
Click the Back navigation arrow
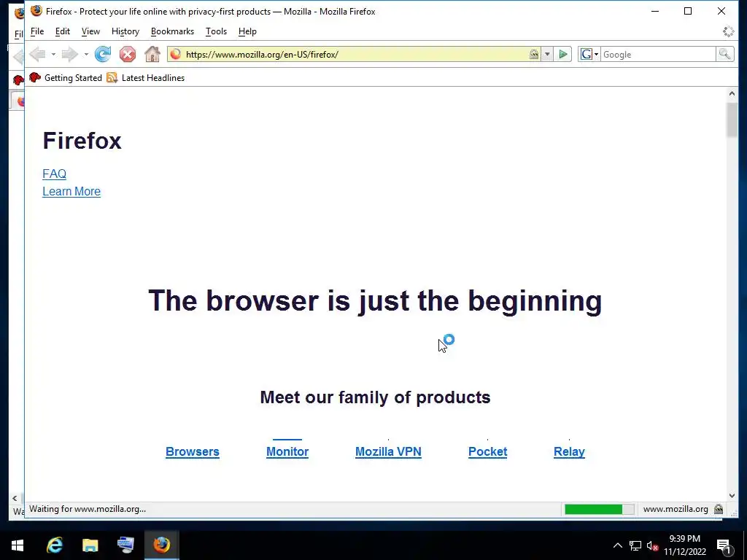pos(37,54)
